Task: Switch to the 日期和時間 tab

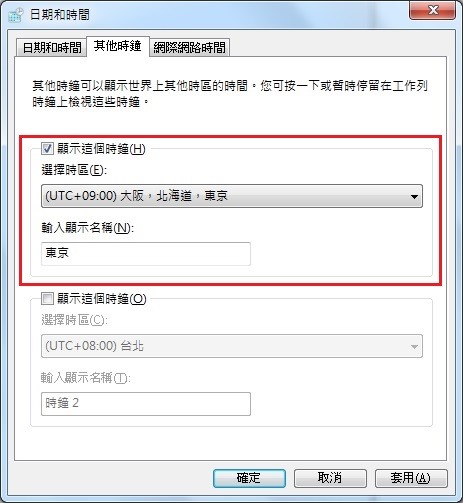Action: 51,48
